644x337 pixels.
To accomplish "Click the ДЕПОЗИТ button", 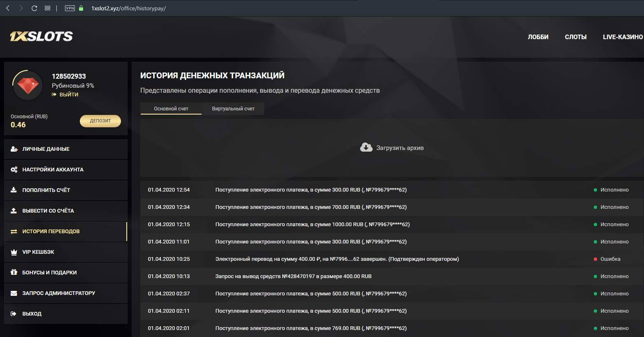I will (x=100, y=121).
